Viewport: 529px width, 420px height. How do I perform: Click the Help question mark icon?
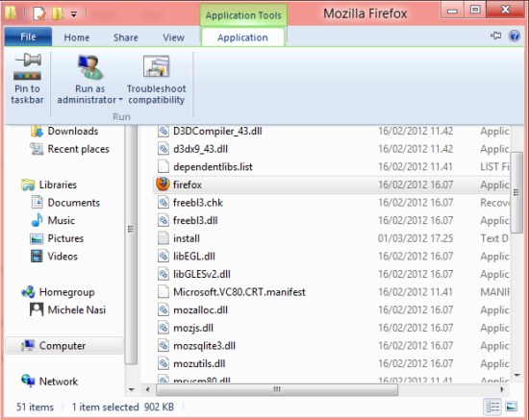tap(515, 36)
